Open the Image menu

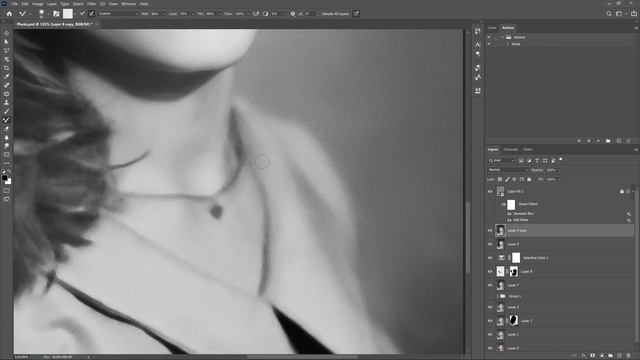38,4
